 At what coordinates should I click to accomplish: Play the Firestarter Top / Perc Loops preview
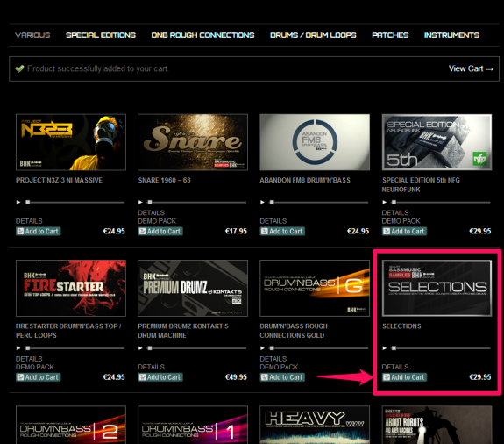18,348
